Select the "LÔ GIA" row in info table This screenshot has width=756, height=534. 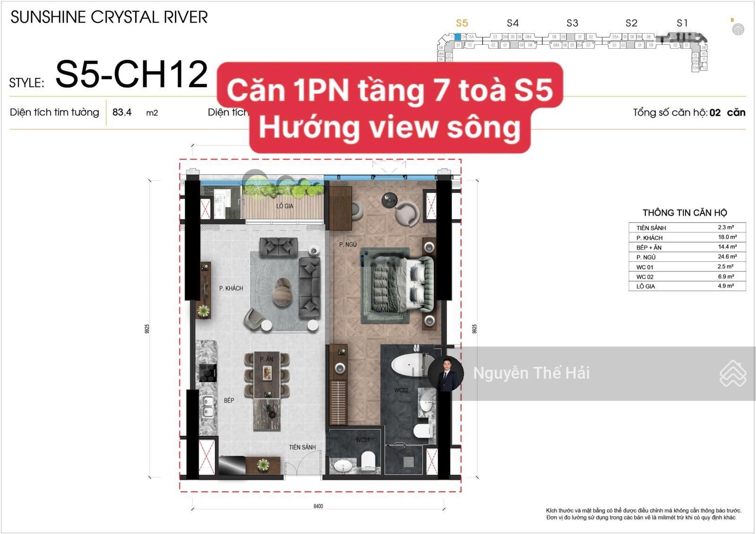pos(687,286)
